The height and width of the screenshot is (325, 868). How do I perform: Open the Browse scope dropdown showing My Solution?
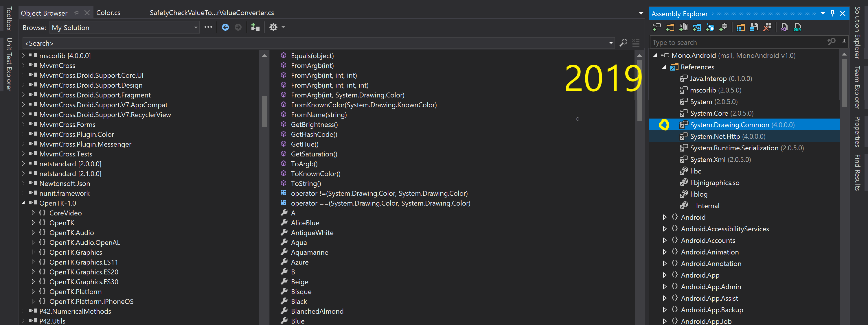(195, 27)
